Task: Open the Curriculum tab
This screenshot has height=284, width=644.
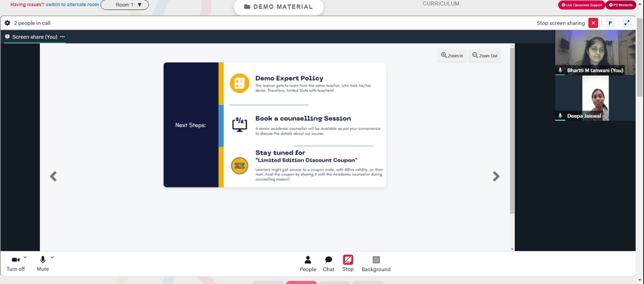Action: coord(440,4)
